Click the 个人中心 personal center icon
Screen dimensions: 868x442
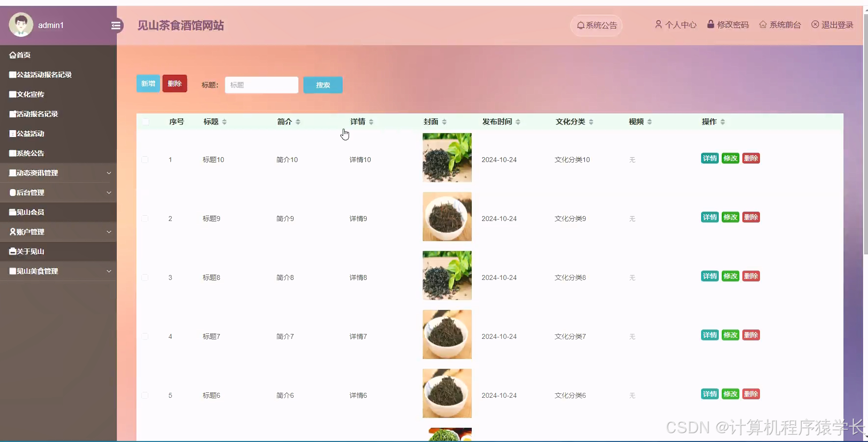[x=659, y=24]
